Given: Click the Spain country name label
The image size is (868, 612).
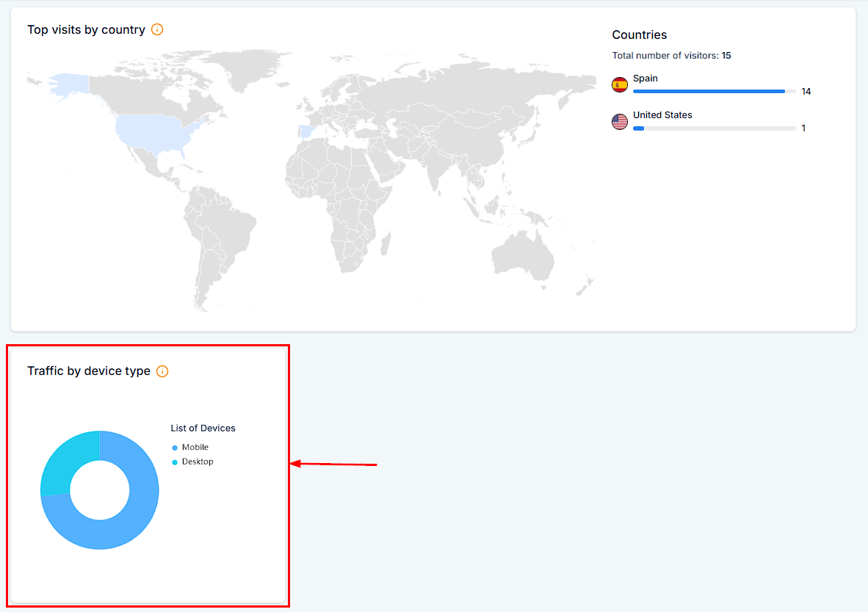Looking at the screenshot, I should tap(645, 79).
